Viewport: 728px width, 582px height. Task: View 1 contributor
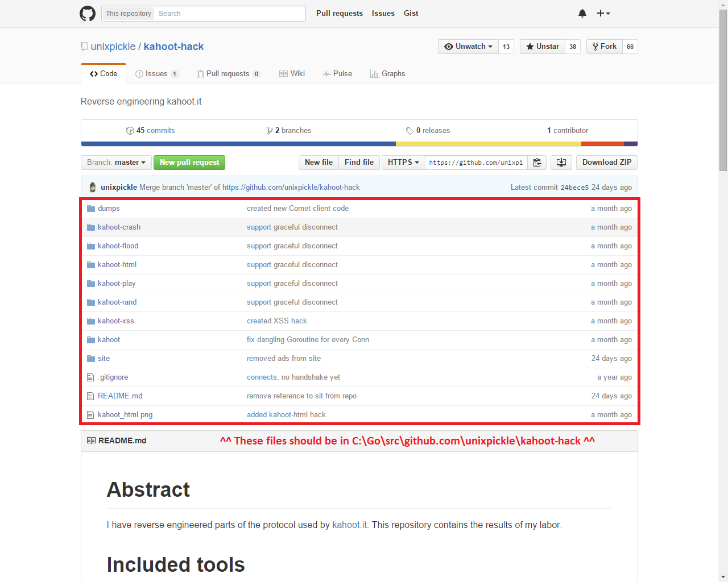(x=568, y=131)
